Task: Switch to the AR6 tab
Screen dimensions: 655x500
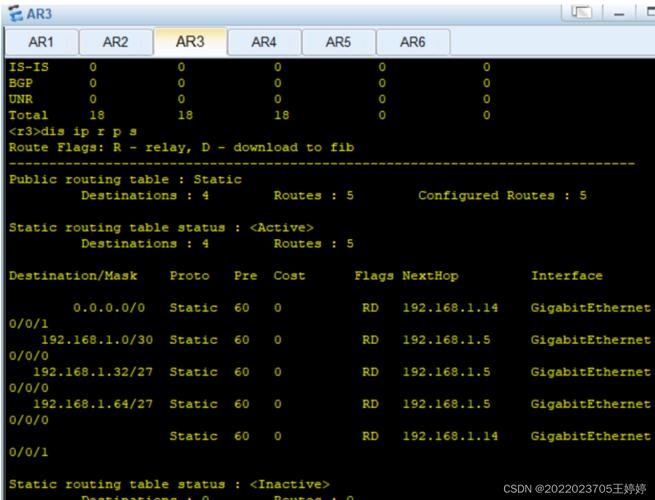Action: [413, 42]
